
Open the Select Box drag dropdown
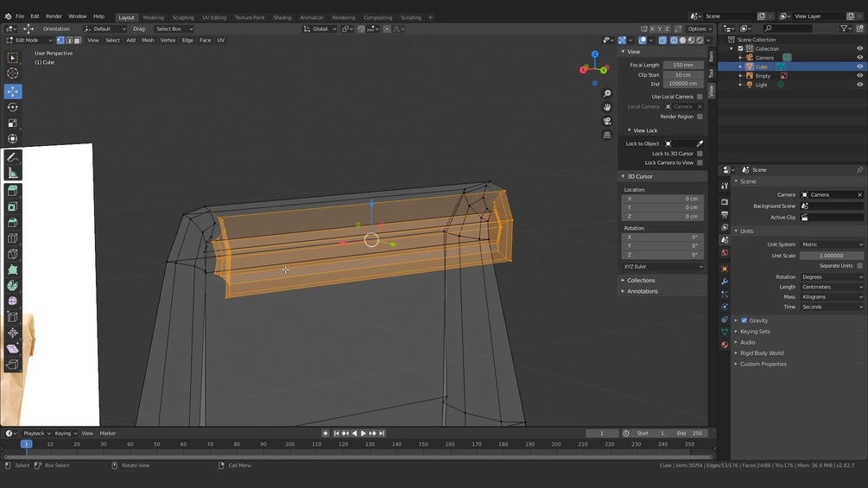173,29
